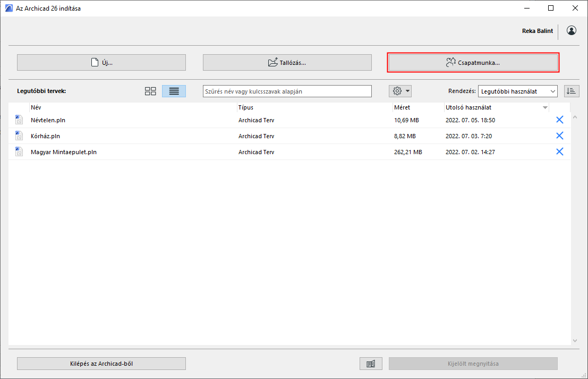588x379 pixels.
Task: Remove Magyar Mintaepulet.pln from recent list
Action: [x=559, y=151]
